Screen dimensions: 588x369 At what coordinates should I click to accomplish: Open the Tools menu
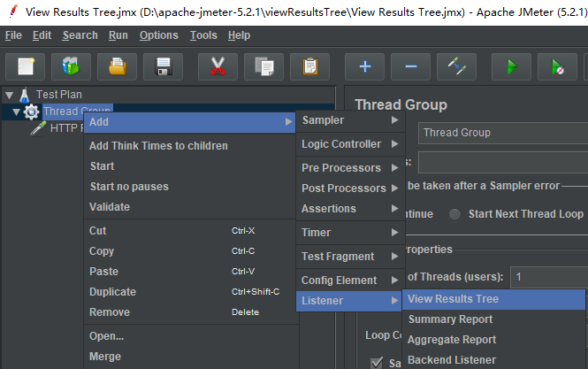click(203, 35)
